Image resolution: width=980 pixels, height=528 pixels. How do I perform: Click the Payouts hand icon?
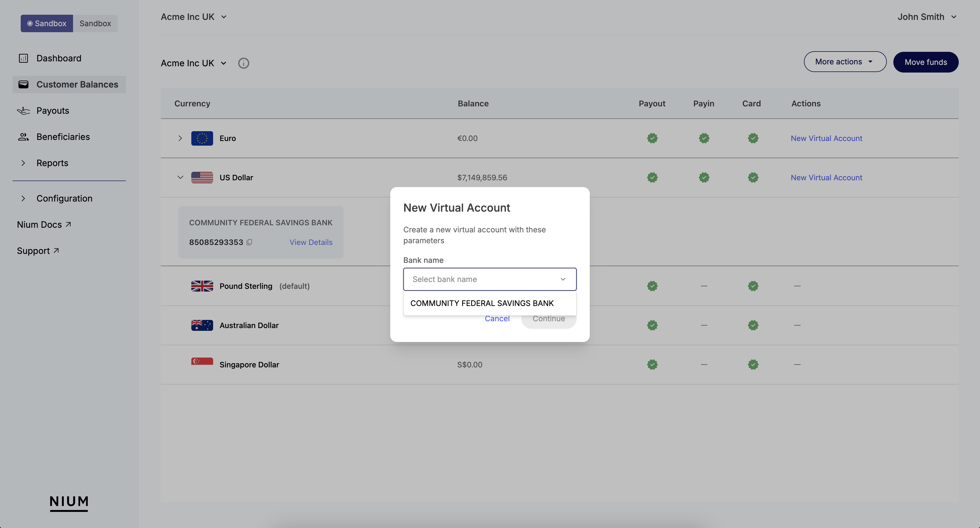[x=23, y=110]
